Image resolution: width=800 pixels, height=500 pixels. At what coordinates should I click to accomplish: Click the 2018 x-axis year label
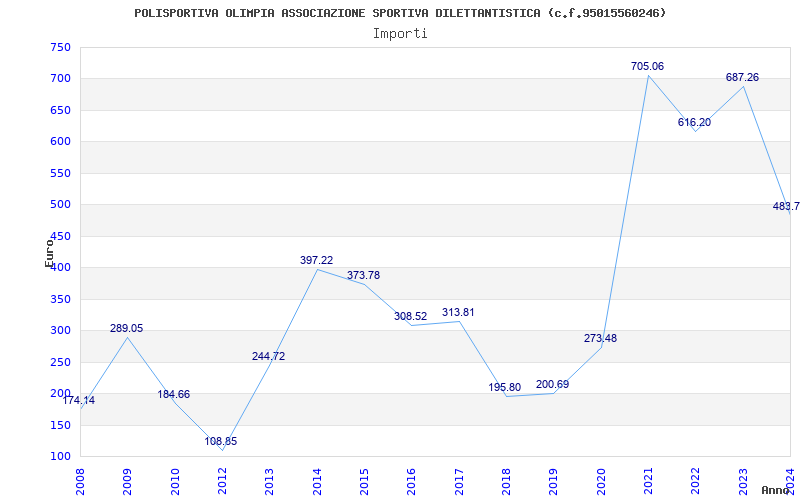tap(507, 482)
